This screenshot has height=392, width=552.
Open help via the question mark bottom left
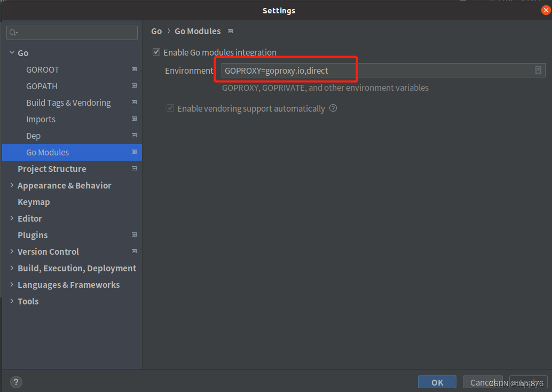click(15, 382)
